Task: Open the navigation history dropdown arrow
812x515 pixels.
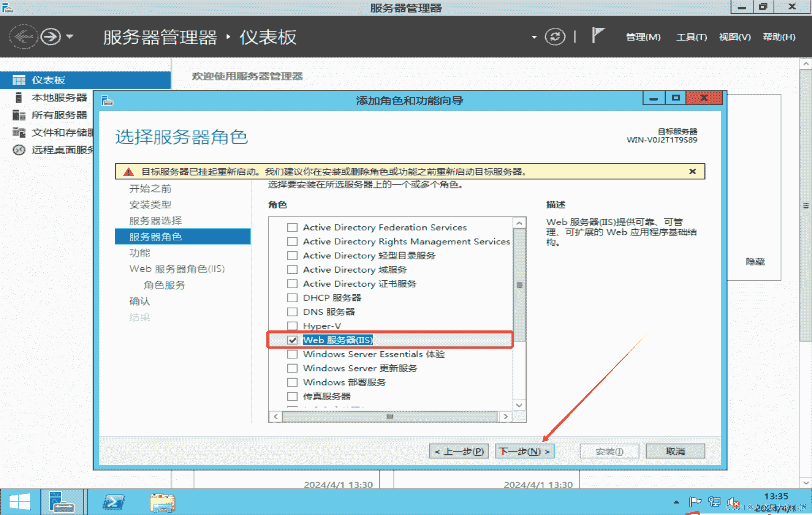Action: (x=70, y=37)
